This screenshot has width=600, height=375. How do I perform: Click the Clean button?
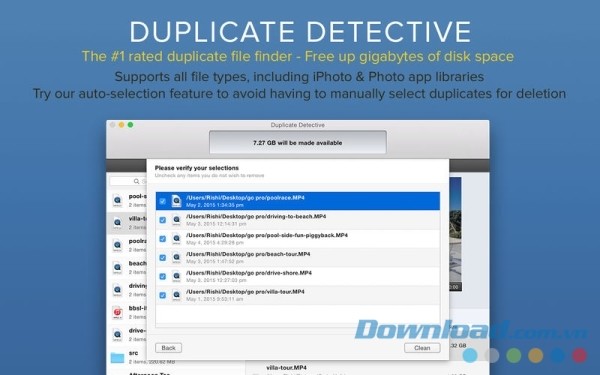(422, 348)
